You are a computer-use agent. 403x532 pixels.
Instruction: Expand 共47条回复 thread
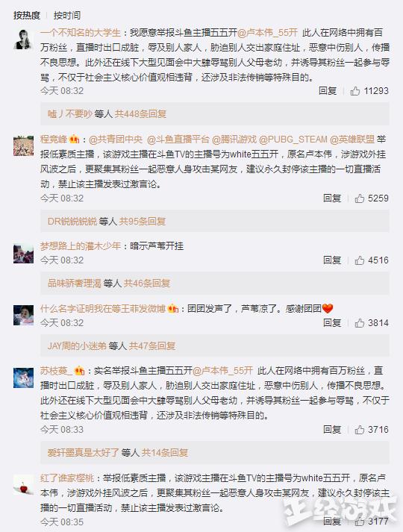(x=152, y=346)
